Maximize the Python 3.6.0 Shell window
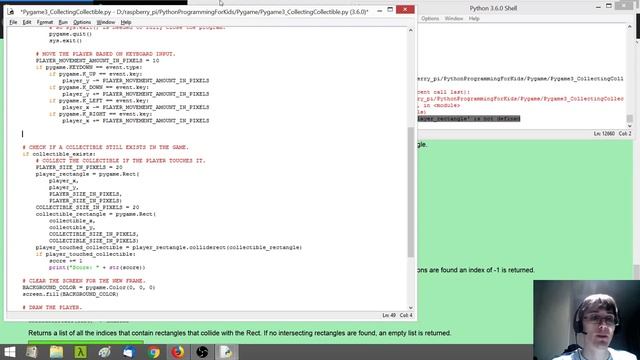The width and height of the screenshot is (640, 360). click(x=609, y=6)
